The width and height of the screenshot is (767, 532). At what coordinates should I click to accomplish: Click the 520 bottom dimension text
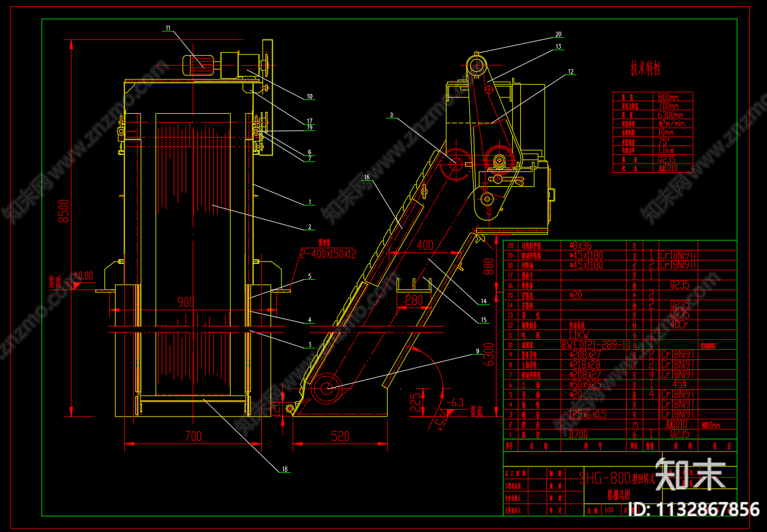(340, 436)
